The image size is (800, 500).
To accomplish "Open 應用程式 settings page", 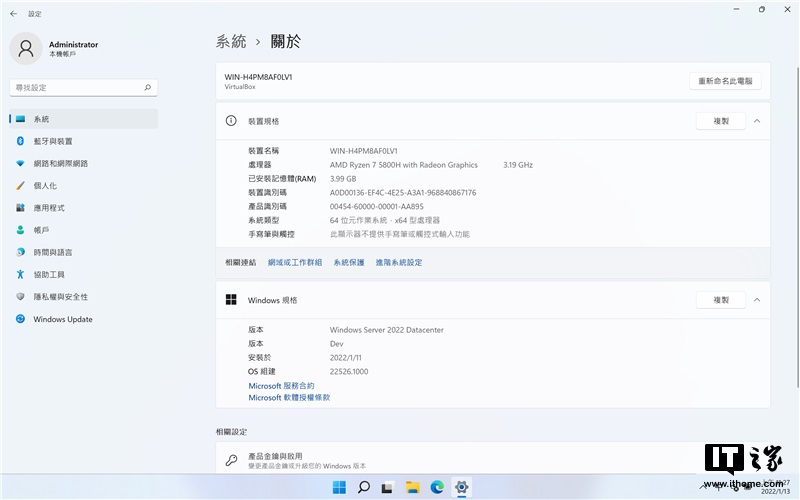I will 49,208.
